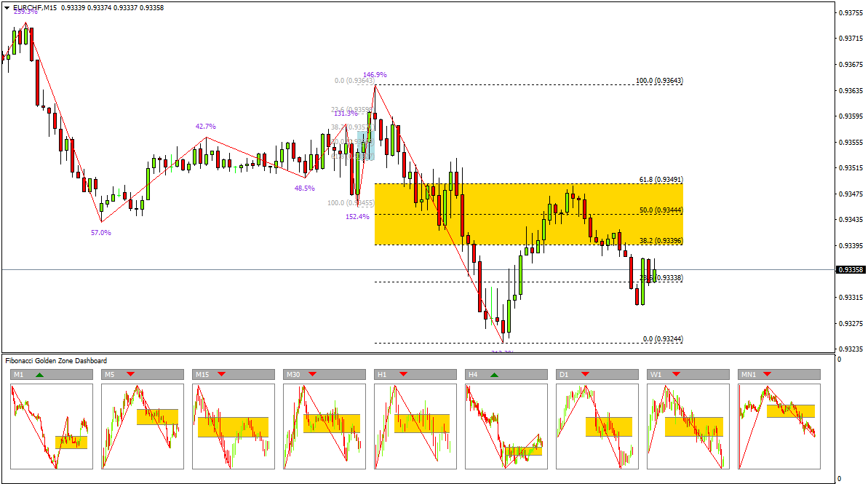
Task: Select the 100.0 (0.93643) Fibonacci level label
Action: (659, 81)
